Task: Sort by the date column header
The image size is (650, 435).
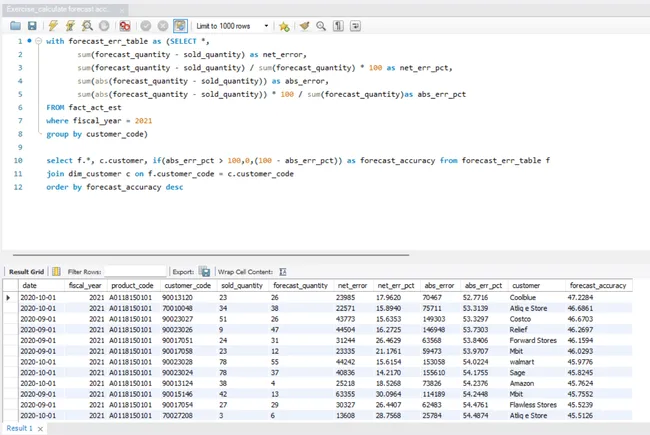Action: coord(41,285)
